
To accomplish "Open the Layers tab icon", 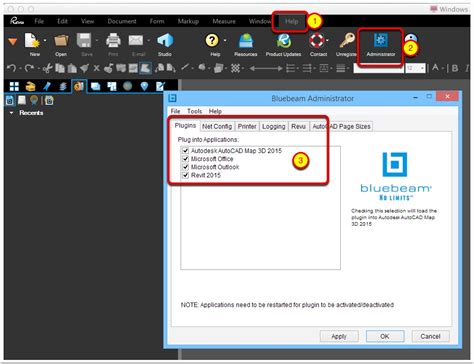I will [x=63, y=86].
